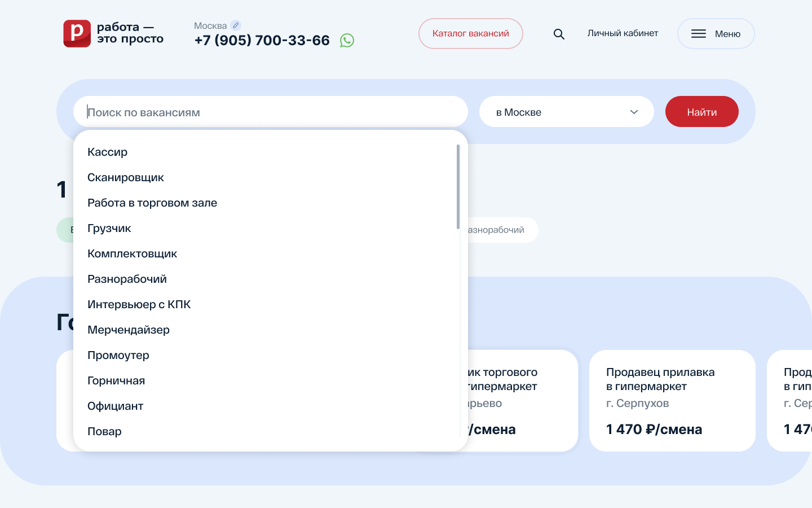This screenshot has width=812, height=508.
Task: Pick 'Грузчик' from the dropdown list
Action: [109, 228]
